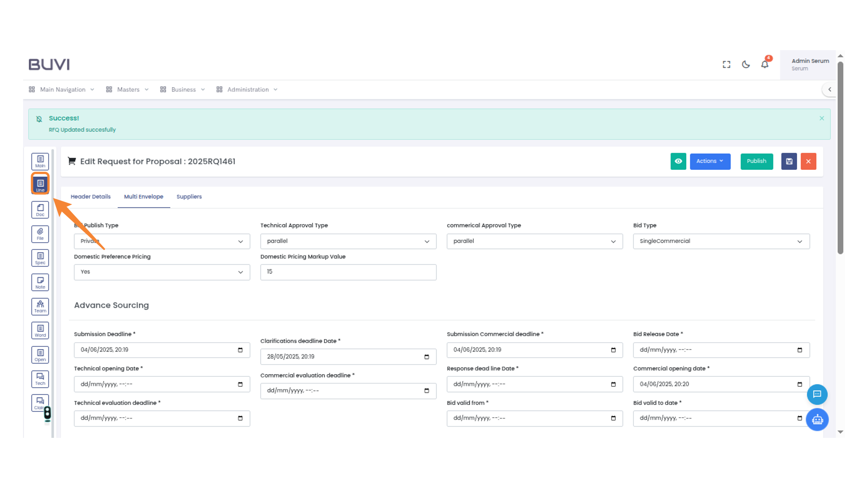Viewport: 868px width, 488px height.
Task: Click the notifications bell icon
Action: [764, 65]
